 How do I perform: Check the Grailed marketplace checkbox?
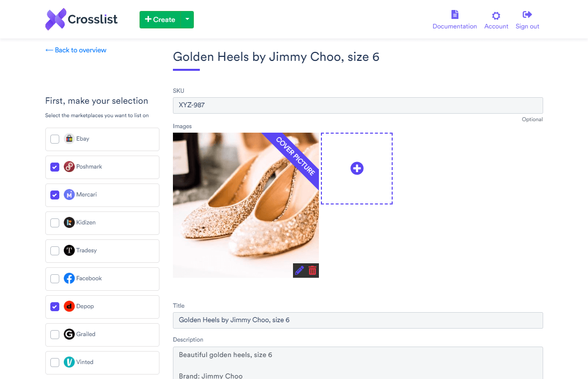[55, 334]
